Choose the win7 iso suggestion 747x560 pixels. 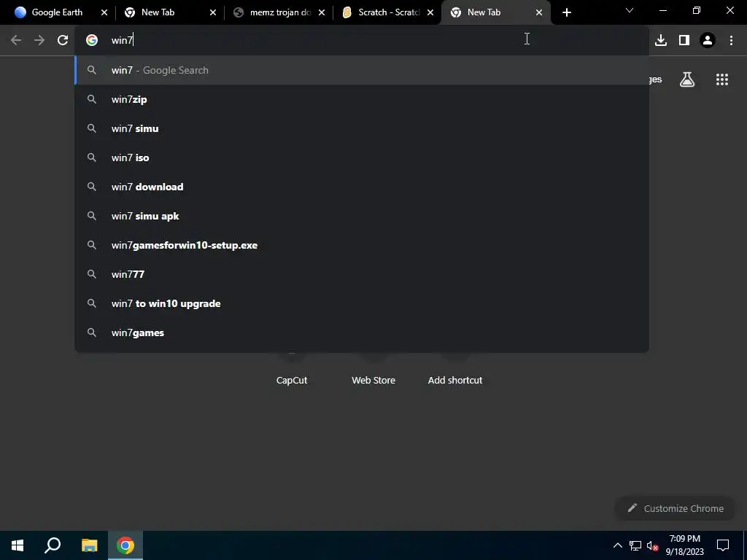pyautogui.click(x=362, y=157)
